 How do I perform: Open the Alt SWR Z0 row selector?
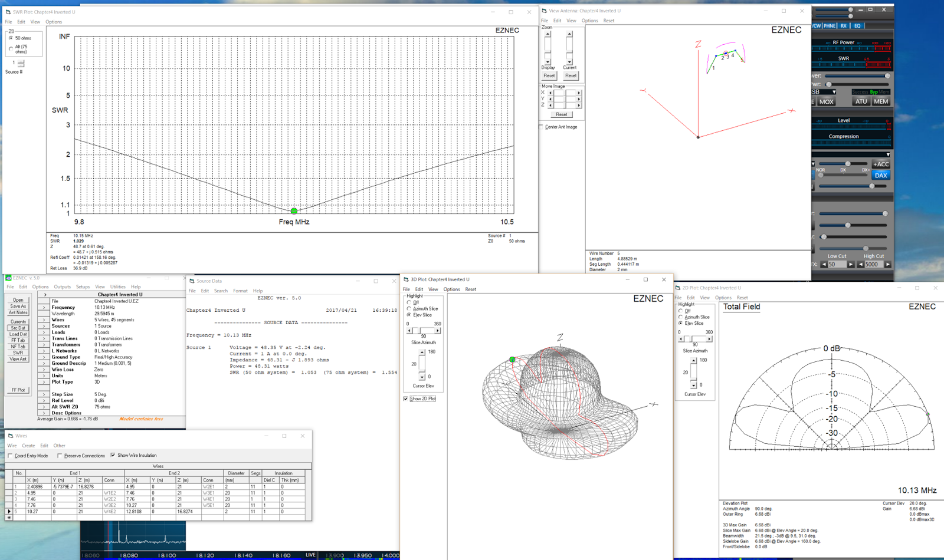coord(44,407)
